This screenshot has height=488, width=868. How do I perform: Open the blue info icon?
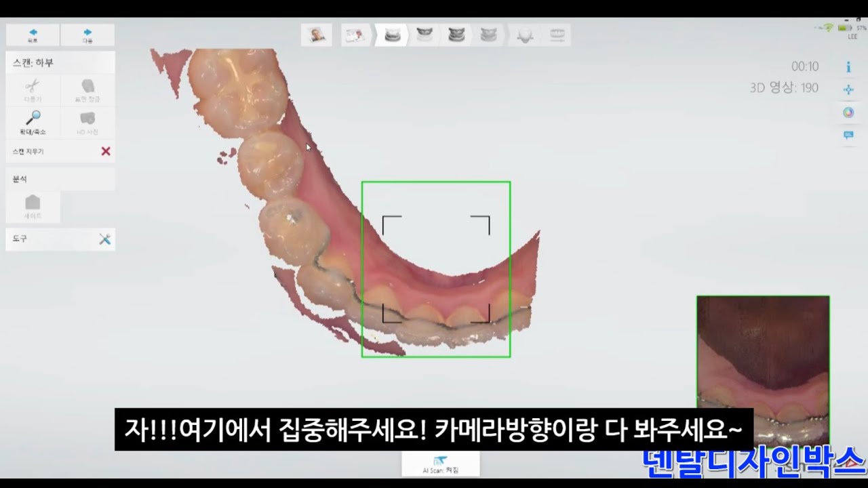[x=848, y=67]
